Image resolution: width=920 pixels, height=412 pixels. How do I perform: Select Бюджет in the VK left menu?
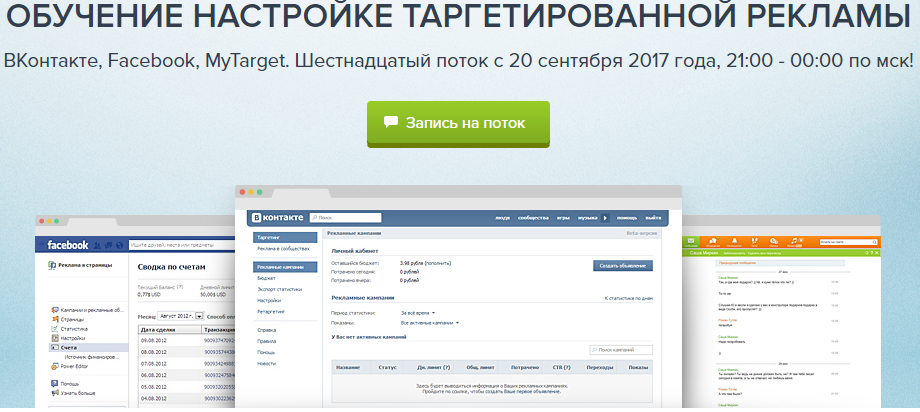266,278
